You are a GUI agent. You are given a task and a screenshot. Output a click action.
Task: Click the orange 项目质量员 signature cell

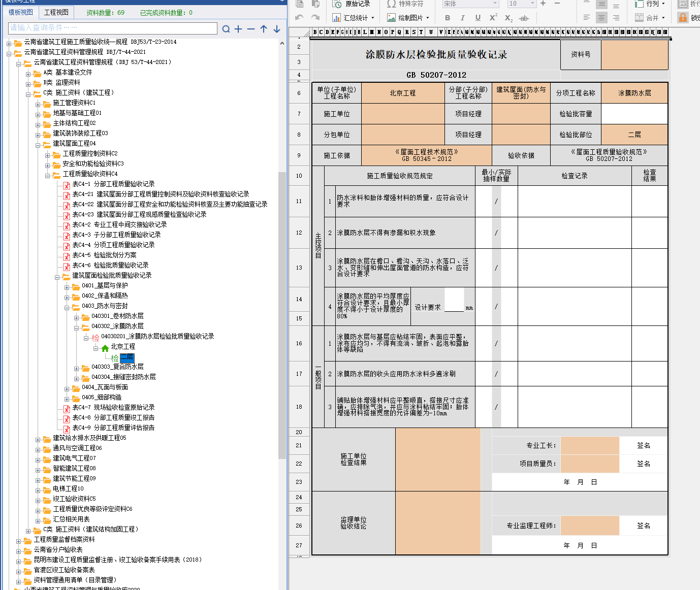tap(590, 464)
